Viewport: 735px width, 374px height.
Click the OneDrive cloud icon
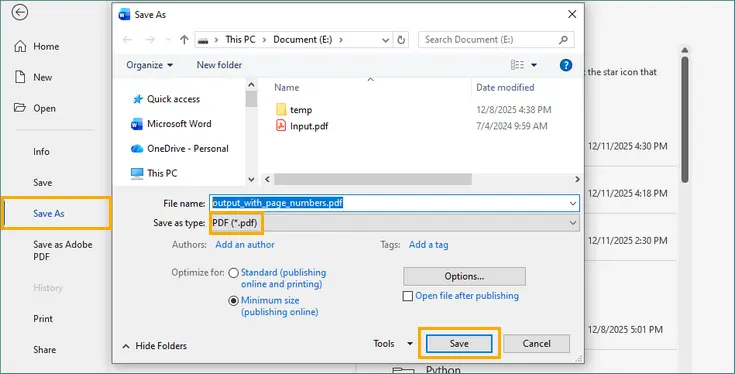click(x=137, y=149)
